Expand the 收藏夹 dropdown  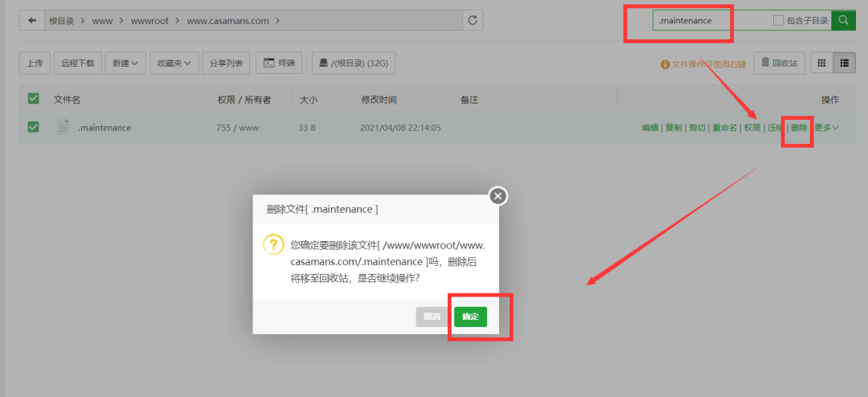[174, 63]
